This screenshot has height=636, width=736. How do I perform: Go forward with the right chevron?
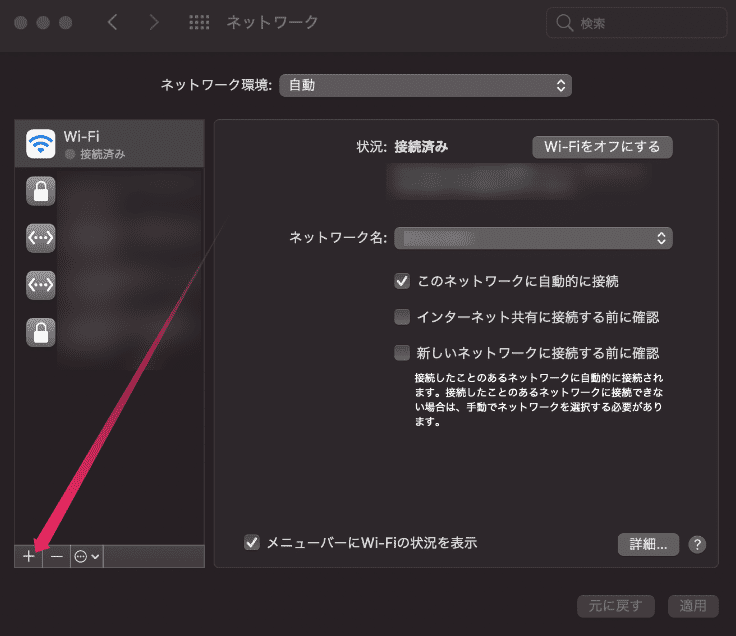[153, 22]
